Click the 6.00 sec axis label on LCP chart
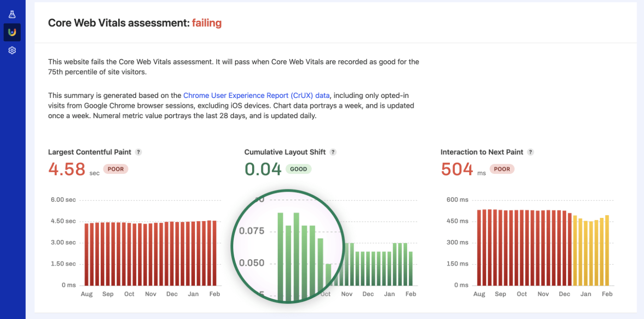 tap(62, 199)
